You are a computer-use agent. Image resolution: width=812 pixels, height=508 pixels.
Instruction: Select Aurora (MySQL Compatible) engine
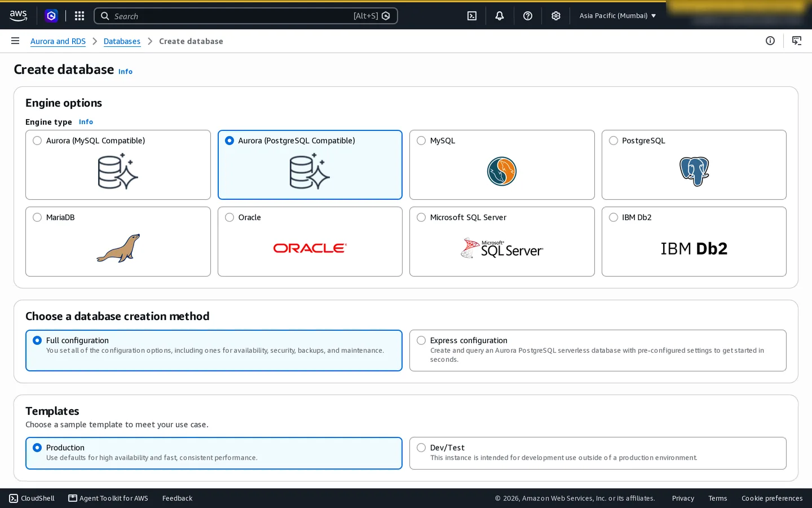coord(37,141)
